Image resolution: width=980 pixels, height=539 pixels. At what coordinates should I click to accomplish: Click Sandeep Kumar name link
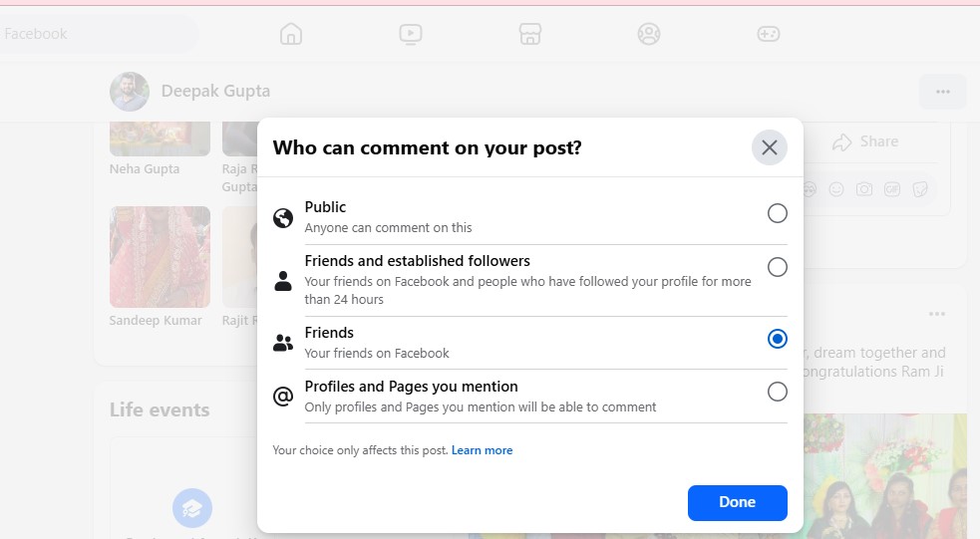(x=156, y=321)
